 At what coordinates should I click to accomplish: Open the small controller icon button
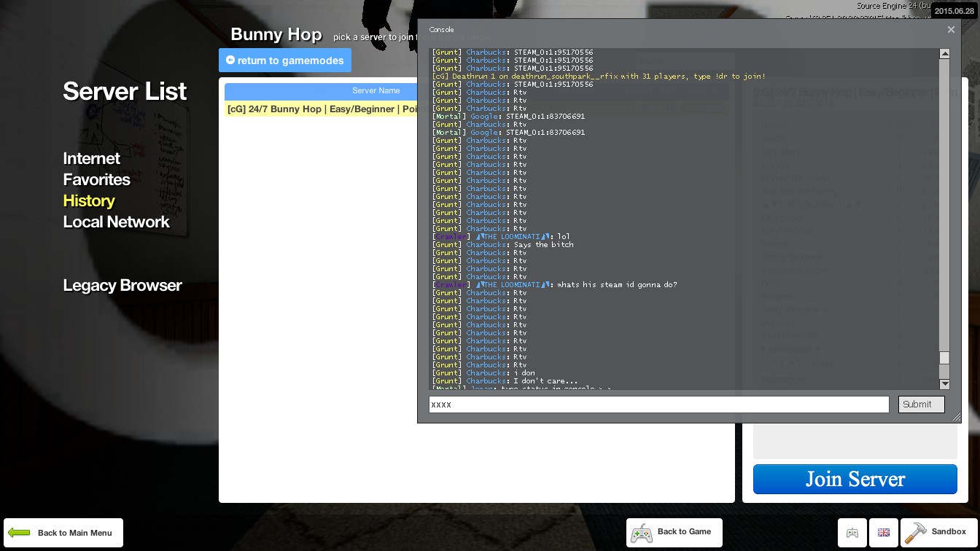(852, 533)
